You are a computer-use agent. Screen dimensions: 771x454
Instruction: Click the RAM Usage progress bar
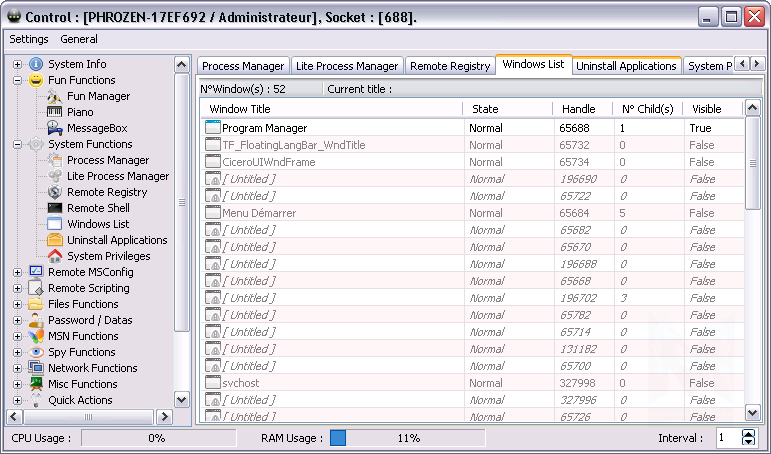pos(407,438)
